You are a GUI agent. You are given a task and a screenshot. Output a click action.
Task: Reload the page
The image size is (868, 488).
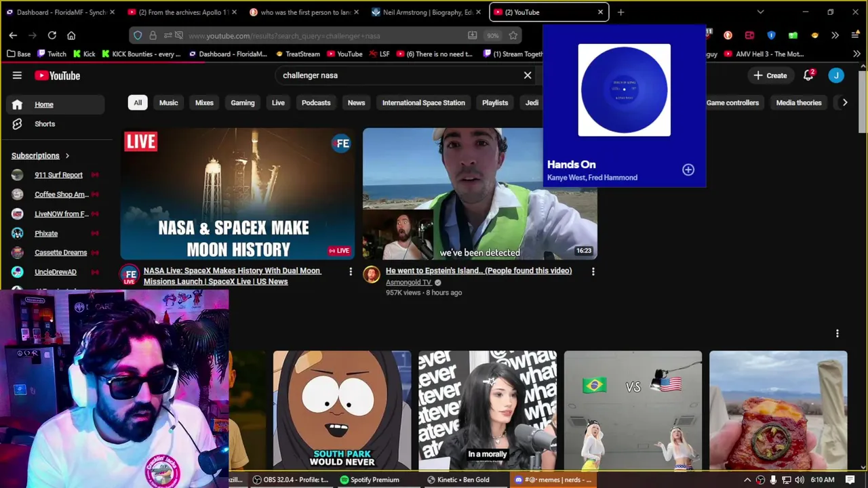(52, 35)
